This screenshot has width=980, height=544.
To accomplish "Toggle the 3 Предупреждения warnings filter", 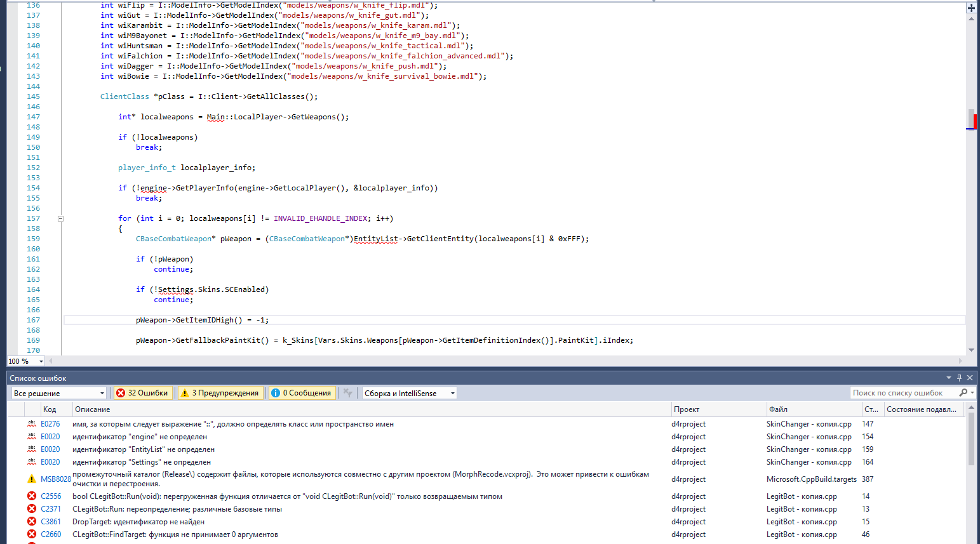I will (220, 393).
